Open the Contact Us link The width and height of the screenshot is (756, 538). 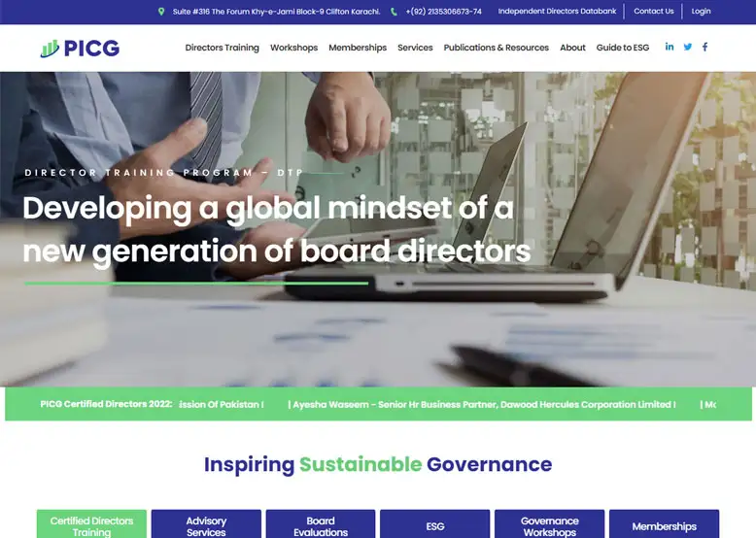pyautogui.click(x=653, y=11)
